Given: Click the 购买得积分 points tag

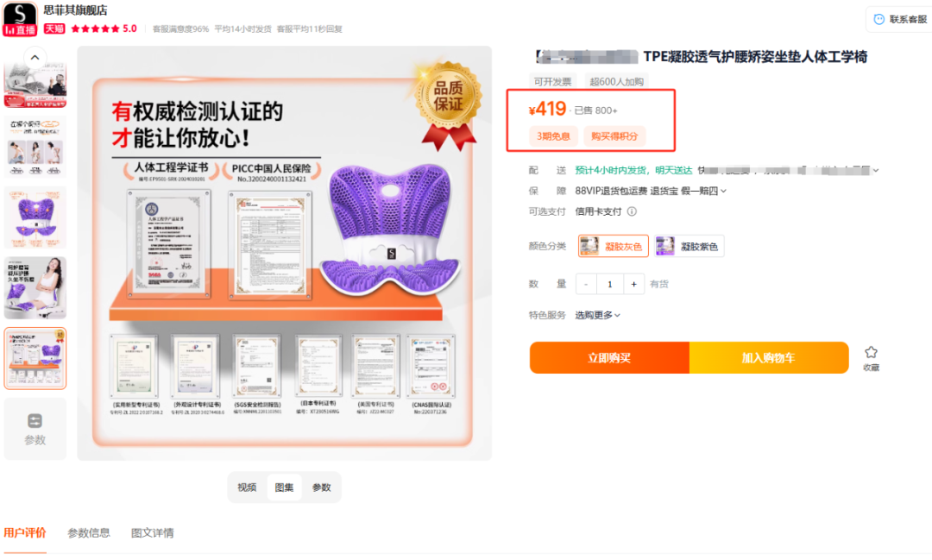Looking at the screenshot, I should point(614,136).
